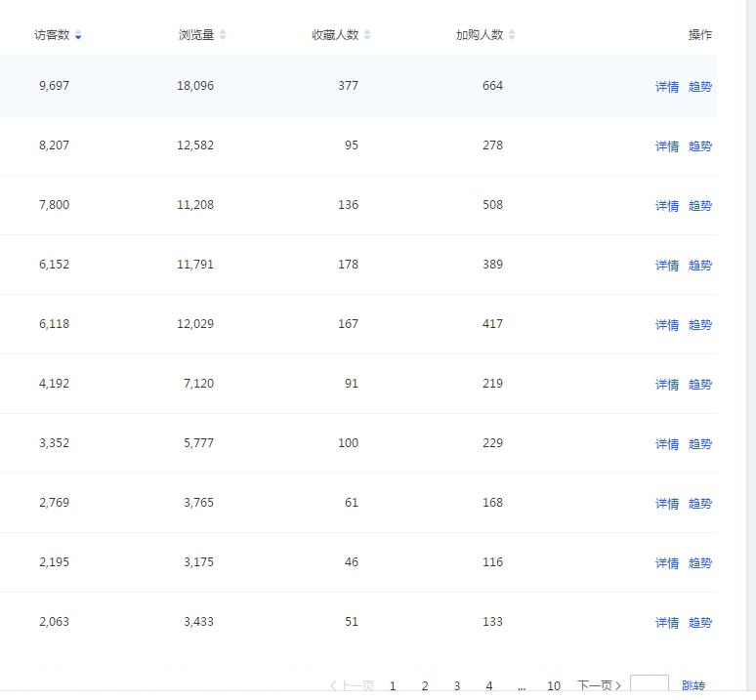The image size is (756, 700).
Task: Expand the pagination ellipsis for more pages
Action: (x=522, y=686)
